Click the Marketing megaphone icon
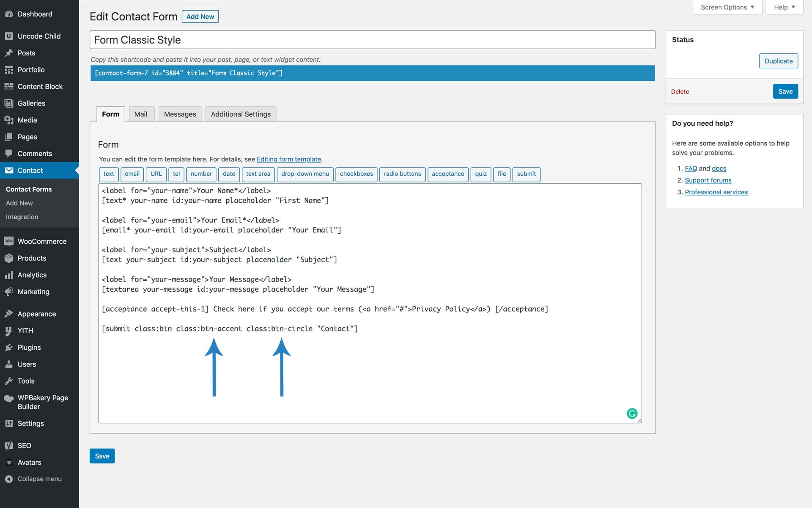 (9, 292)
